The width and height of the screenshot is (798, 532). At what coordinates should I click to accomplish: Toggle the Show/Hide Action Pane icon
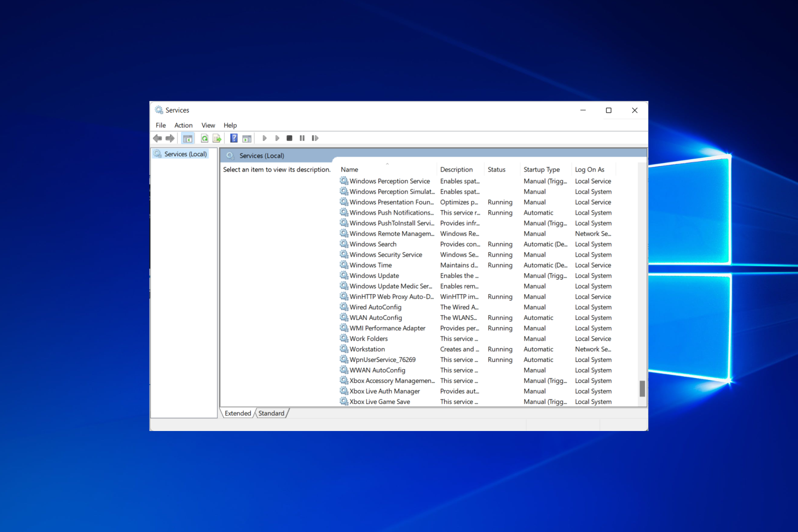[247, 138]
